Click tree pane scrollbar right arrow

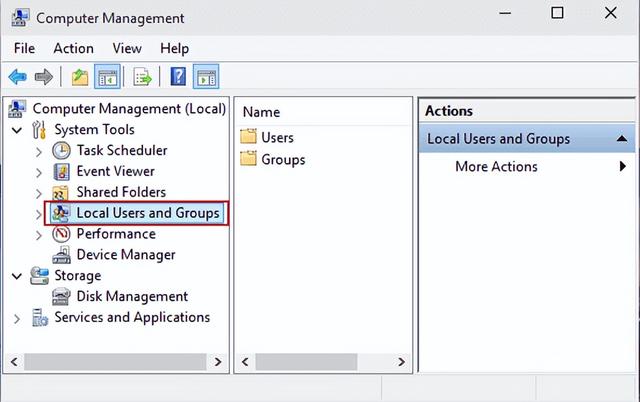coord(218,362)
